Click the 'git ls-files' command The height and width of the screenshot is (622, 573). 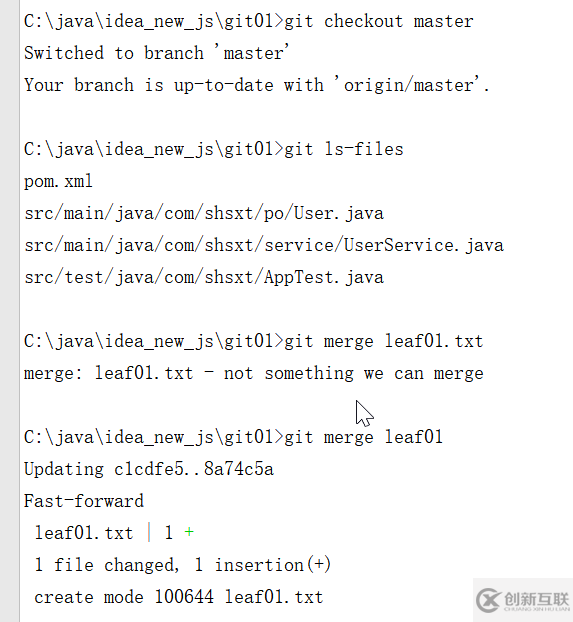coord(344,149)
